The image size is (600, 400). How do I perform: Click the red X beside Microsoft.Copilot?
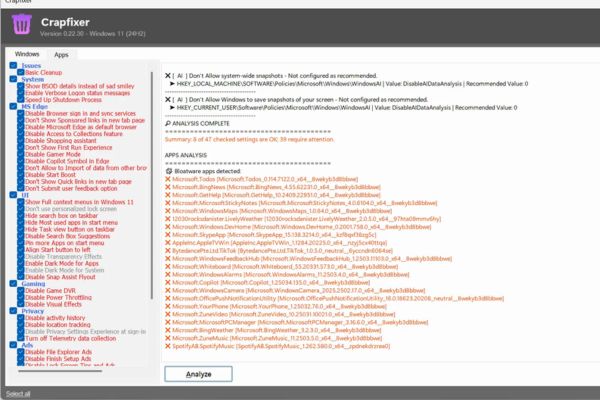tap(168, 282)
